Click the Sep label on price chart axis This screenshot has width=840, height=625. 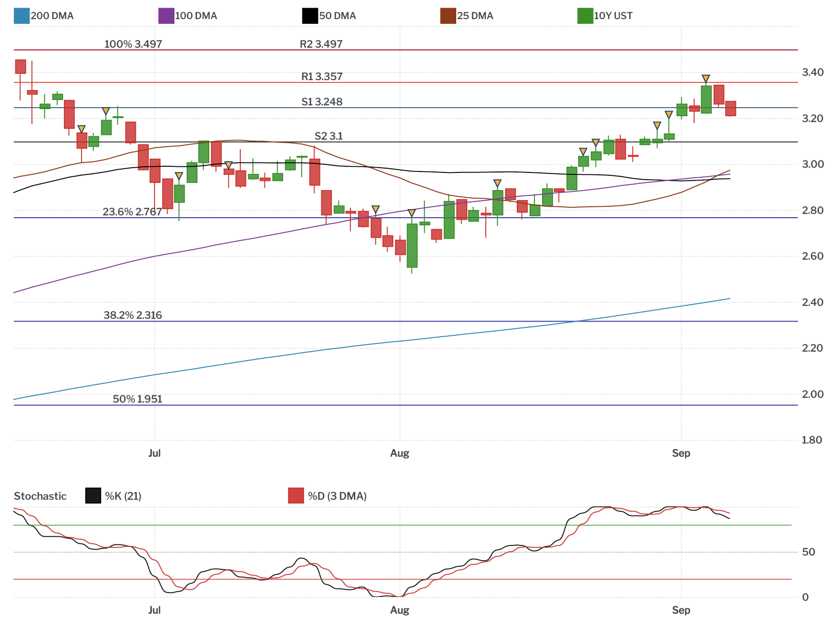click(x=681, y=453)
